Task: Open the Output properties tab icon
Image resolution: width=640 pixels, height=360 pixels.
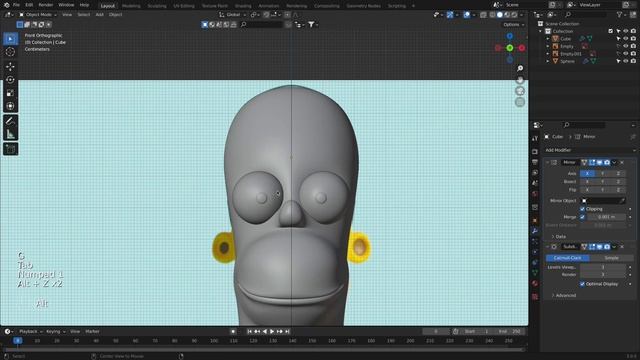Action: click(535, 162)
